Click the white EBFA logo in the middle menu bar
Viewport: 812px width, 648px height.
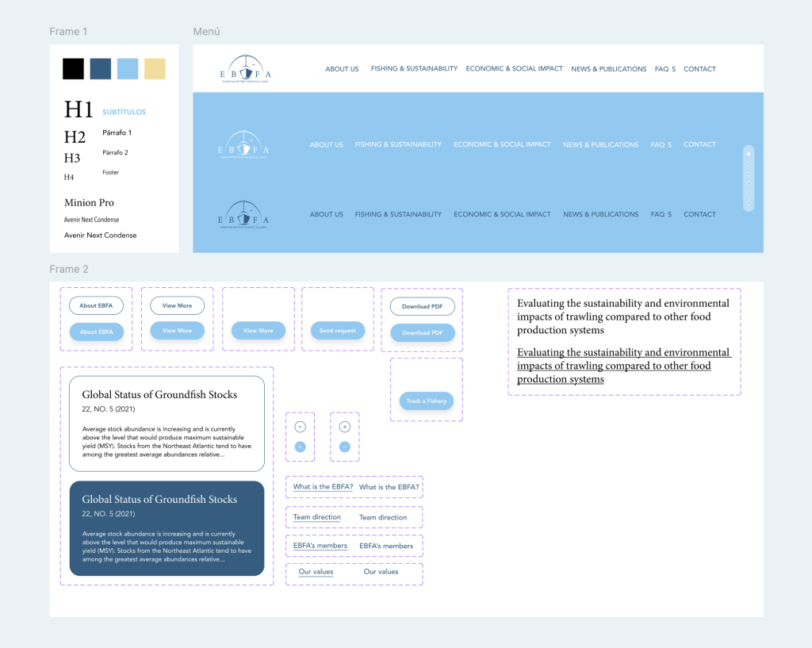[245, 145]
